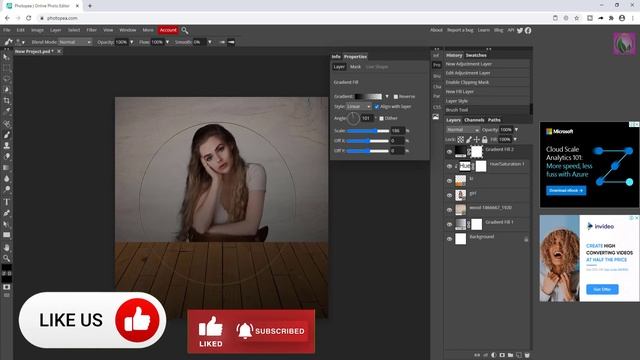Open the gradient presets dropdown arrow
This screenshot has height=360, width=640.
tap(387, 97)
